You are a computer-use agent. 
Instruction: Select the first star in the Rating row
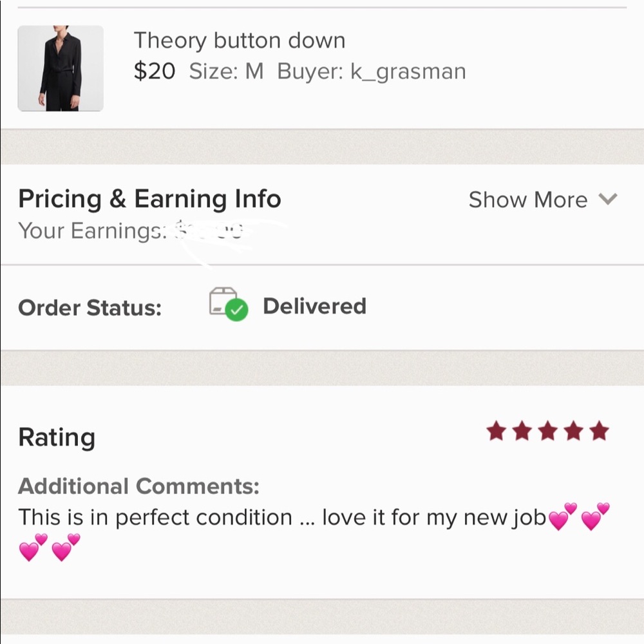pos(497,431)
